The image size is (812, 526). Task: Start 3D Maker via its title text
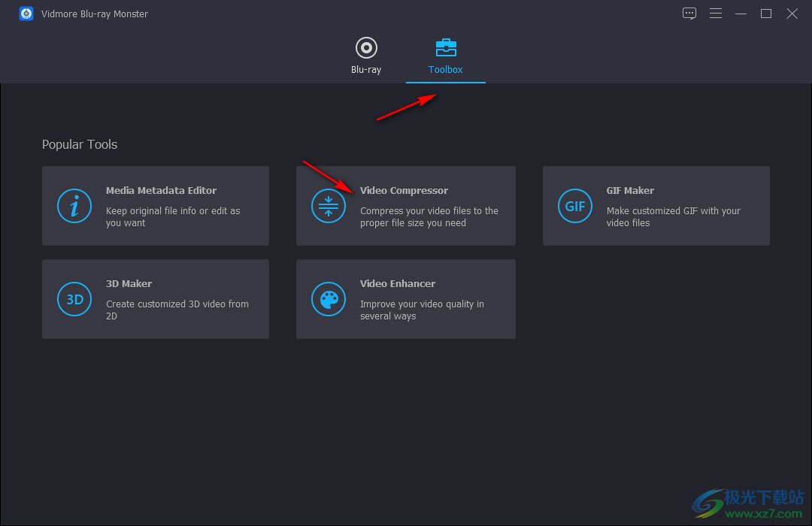[x=129, y=284]
